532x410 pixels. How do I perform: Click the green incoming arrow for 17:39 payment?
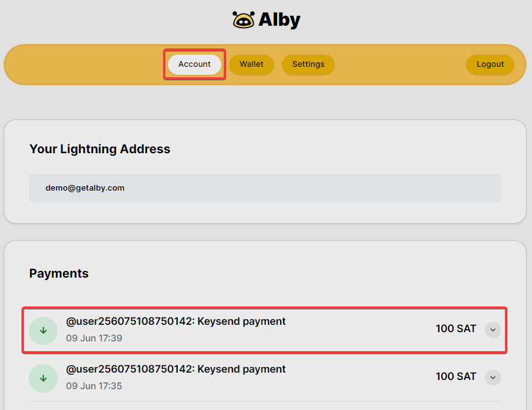(43, 331)
